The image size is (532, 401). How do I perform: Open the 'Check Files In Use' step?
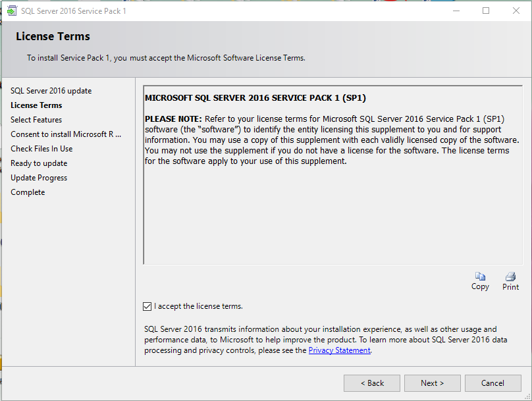click(41, 148)
